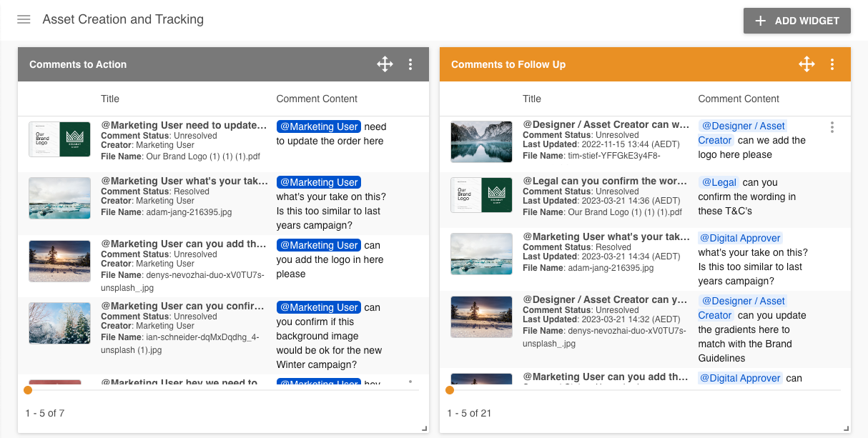This screenshot has height=438, width=868.
Task: Click the Asset Creation and Tracking title
Action: [123, 19]
